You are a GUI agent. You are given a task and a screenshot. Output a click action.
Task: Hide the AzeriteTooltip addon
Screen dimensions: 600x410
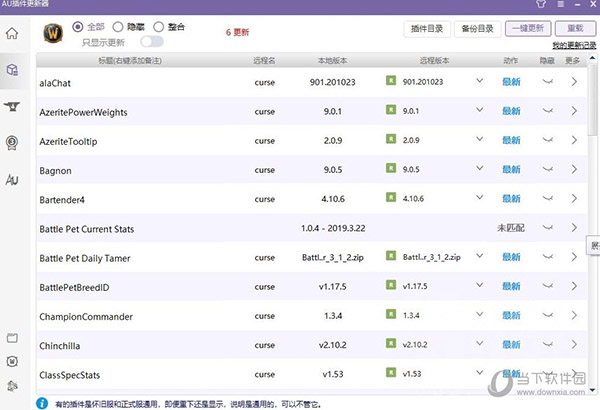tap(548, 140)
